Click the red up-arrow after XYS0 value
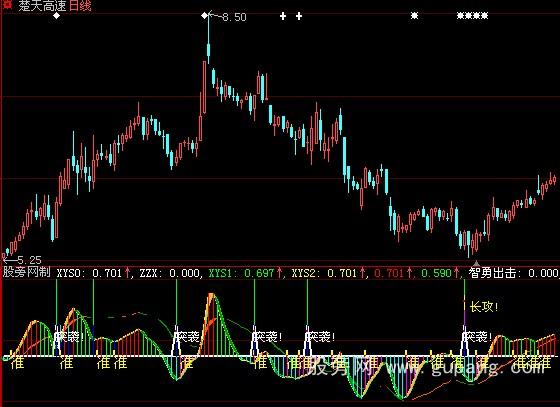Screen dimensions: 560x407 coord(128,273)
